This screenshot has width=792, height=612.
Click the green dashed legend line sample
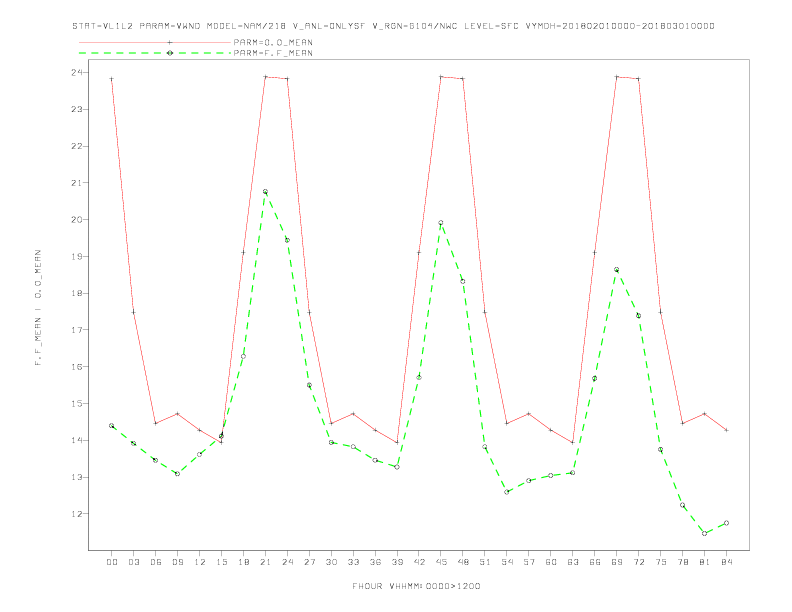[155, 53]
